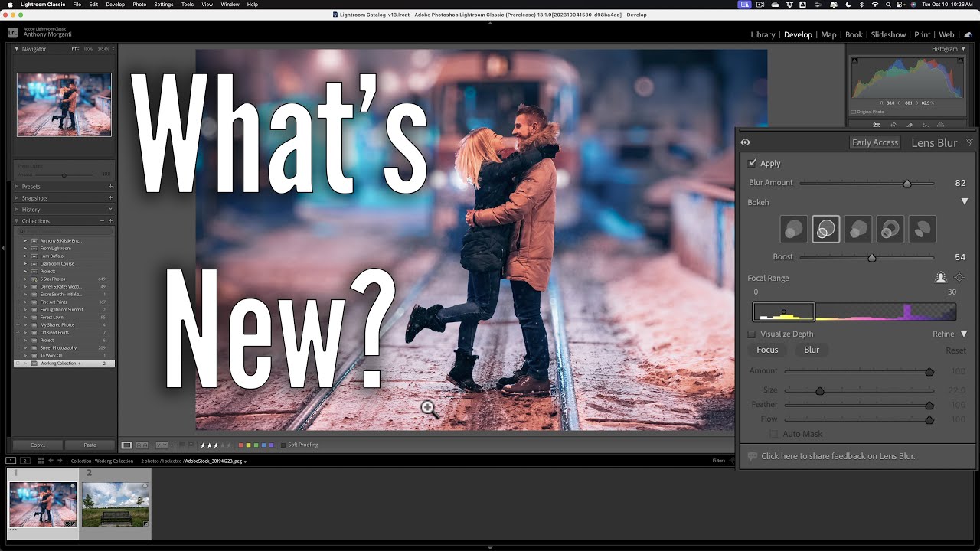Select the Focus refine brush button
Viewport: 980px width, 551px height.
click(x=767, y=350)
